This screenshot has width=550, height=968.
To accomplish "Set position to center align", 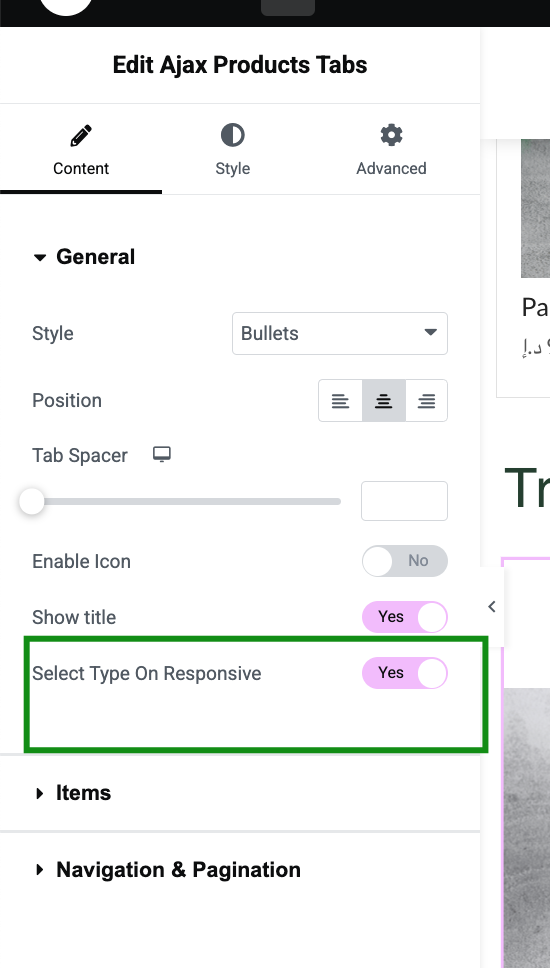I will 383,401.
